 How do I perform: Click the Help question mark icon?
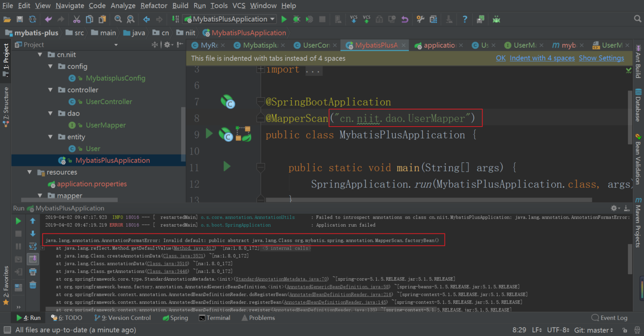465,19
